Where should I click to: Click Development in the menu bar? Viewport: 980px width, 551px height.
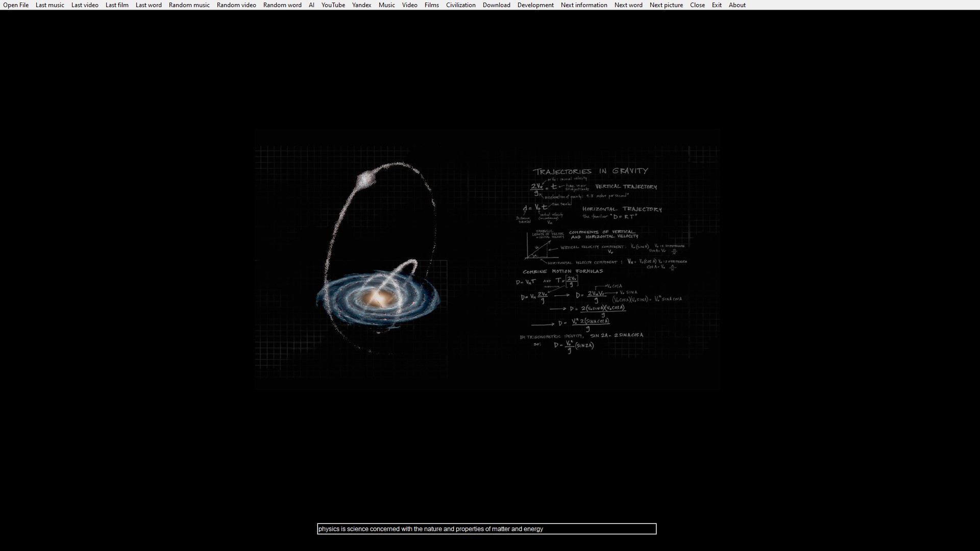click(535, 5)
